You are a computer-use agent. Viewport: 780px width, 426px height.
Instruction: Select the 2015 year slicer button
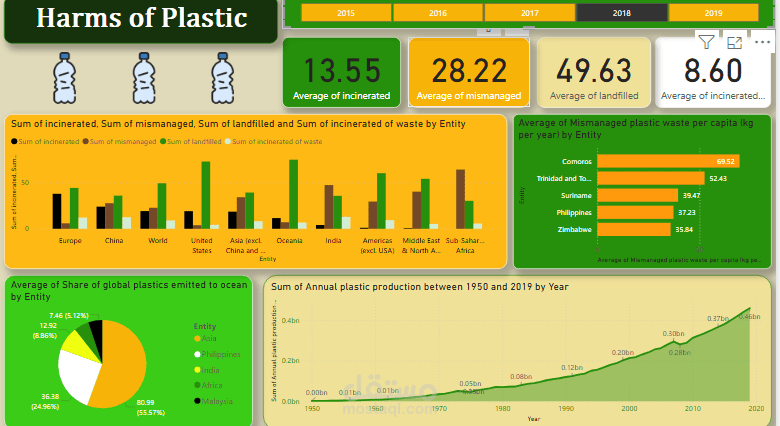tap(346, 13)
